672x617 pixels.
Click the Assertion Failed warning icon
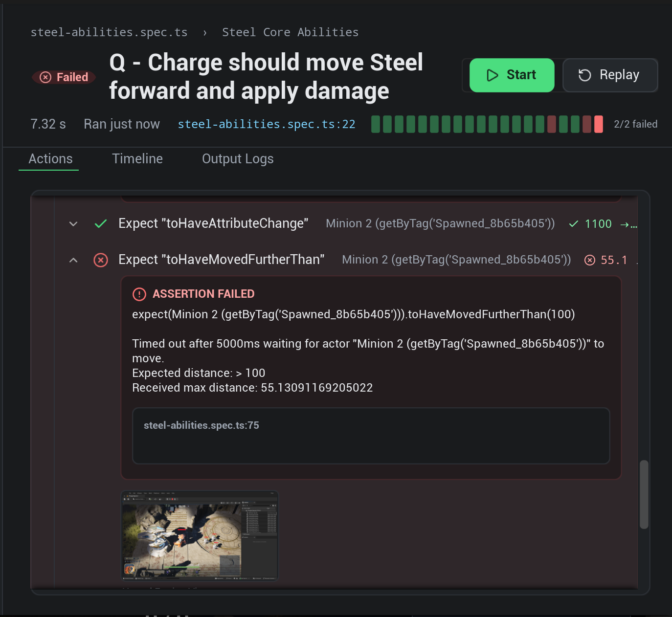point(139,294)
